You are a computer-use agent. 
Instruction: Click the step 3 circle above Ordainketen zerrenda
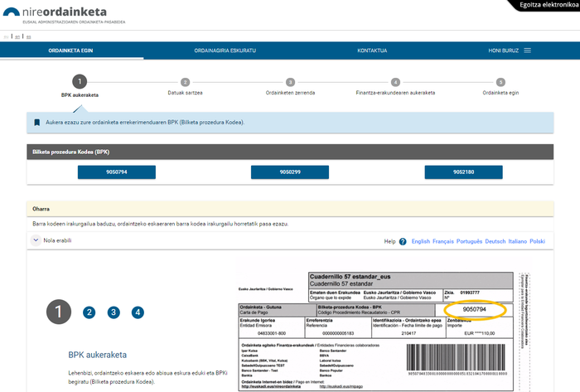[x=290, y=82]
